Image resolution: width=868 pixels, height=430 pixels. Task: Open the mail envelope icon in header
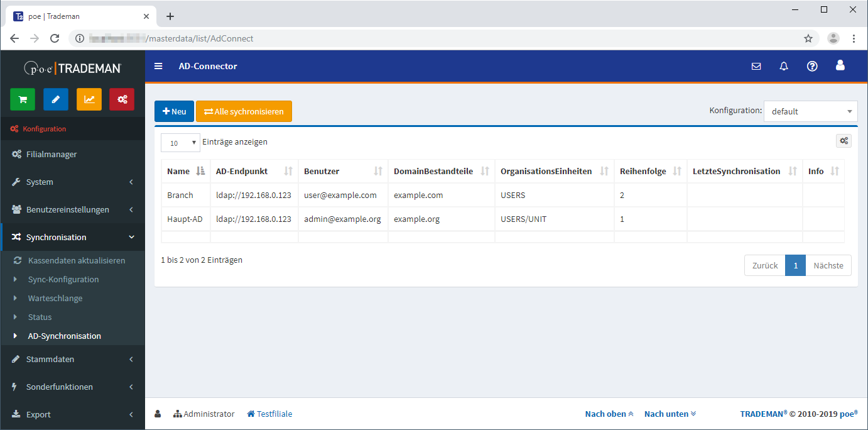756,66
